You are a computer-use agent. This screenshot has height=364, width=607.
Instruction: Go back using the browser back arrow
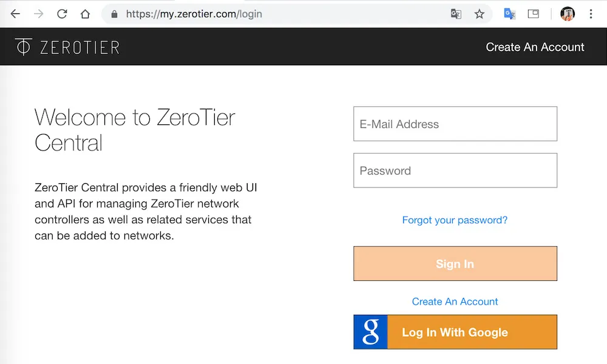click(15, 14)
